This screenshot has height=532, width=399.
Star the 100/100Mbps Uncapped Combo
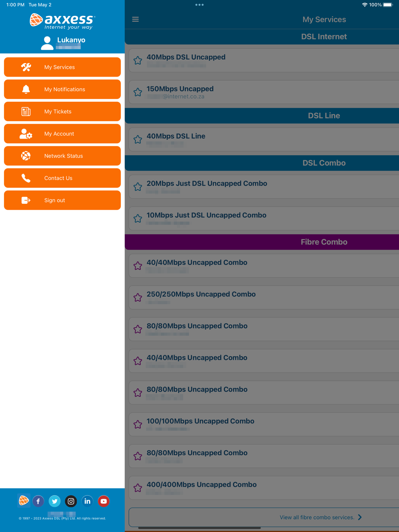[138, 424]
